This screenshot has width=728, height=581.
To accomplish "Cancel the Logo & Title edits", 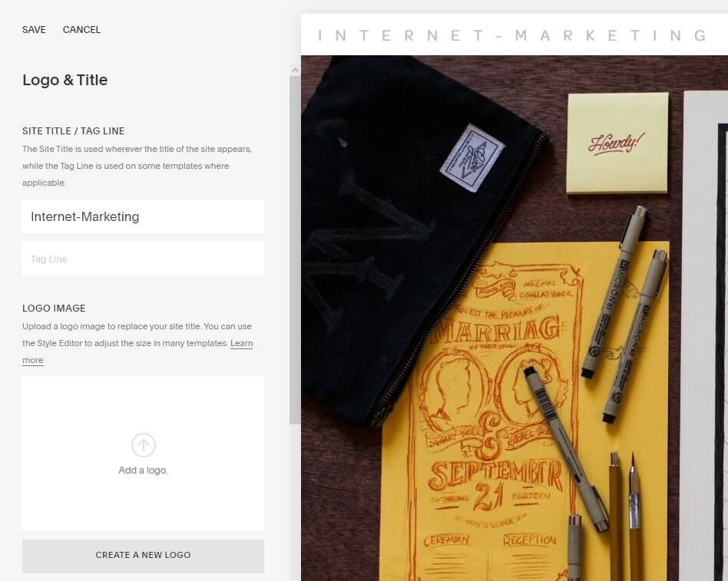I will click(81, 30).
